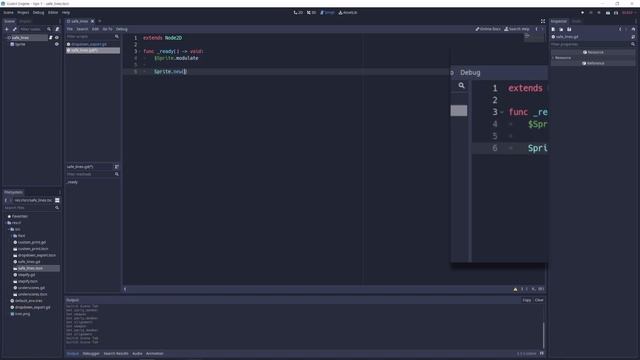Play a custom scene from the toolbar

click(x=616, y=13)
